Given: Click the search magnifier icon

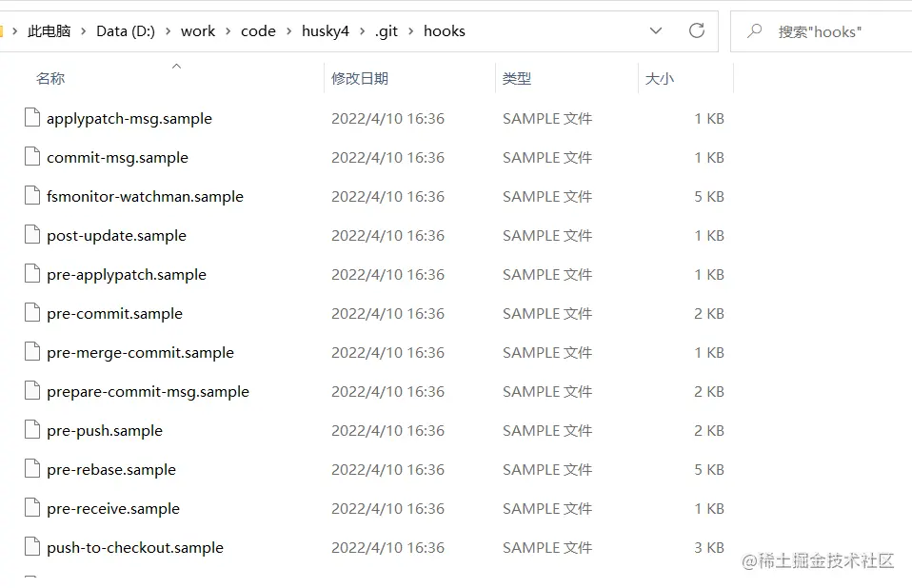Looking at the screenshot, I should [755, 30].
